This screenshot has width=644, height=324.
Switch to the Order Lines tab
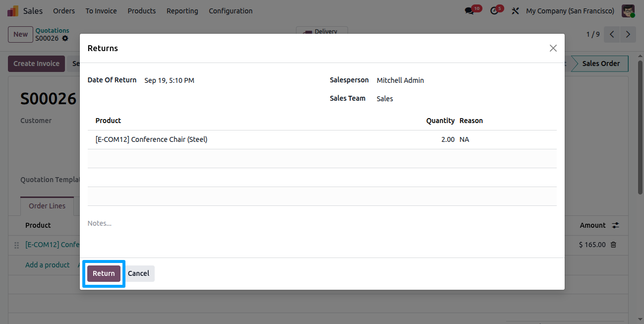(x=47, y=206)
